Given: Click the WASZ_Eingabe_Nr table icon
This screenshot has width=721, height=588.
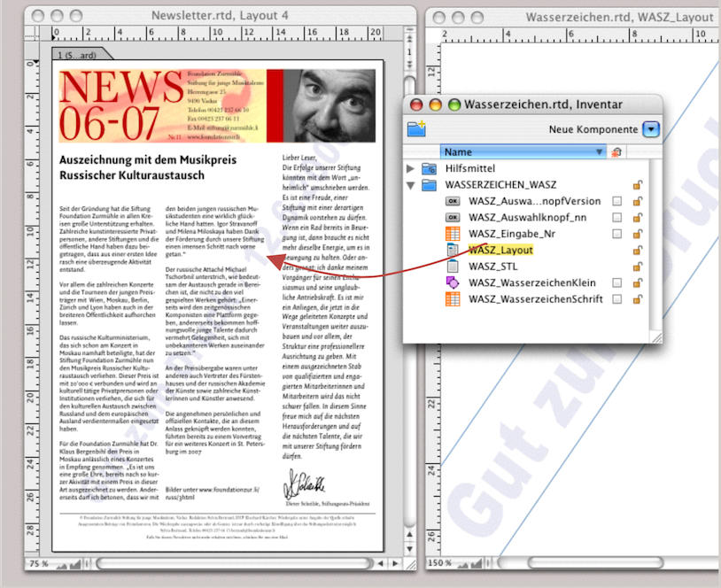Looking at the screenshot, I should point(453,234).
